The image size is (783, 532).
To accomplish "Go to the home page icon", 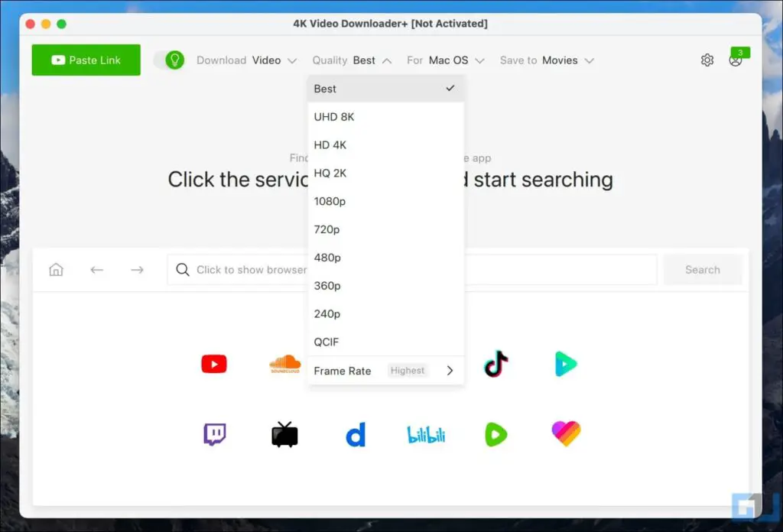I will tap(56, 269).
